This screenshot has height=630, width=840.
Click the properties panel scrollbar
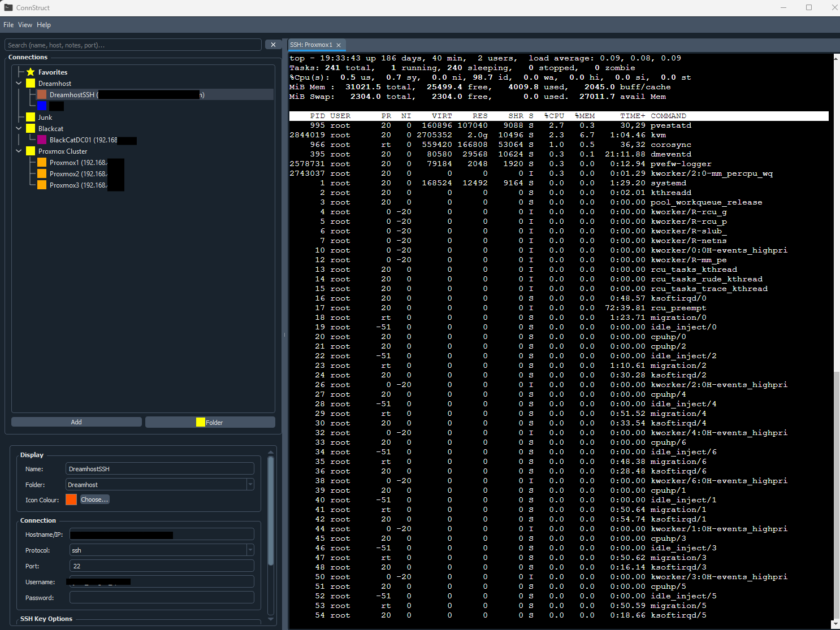[x=271, y=511]
